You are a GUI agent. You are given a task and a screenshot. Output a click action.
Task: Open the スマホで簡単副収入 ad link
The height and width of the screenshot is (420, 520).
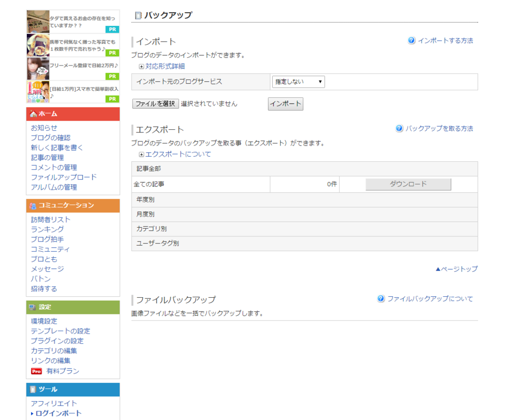[84, 92]
